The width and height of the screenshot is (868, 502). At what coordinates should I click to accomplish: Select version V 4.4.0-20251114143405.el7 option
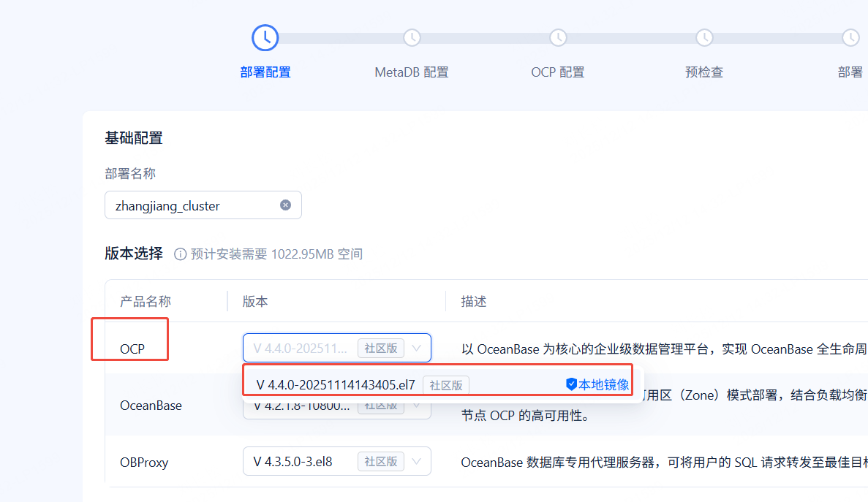pos(336,385)
